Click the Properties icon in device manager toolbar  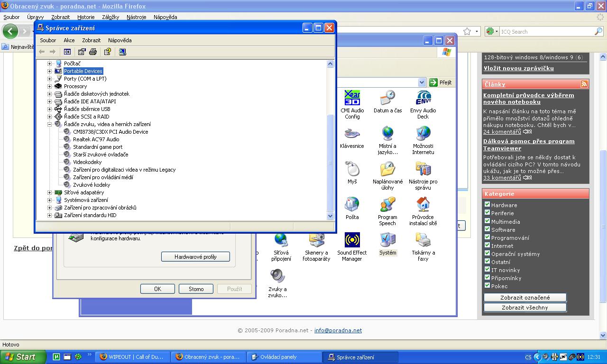82,52
